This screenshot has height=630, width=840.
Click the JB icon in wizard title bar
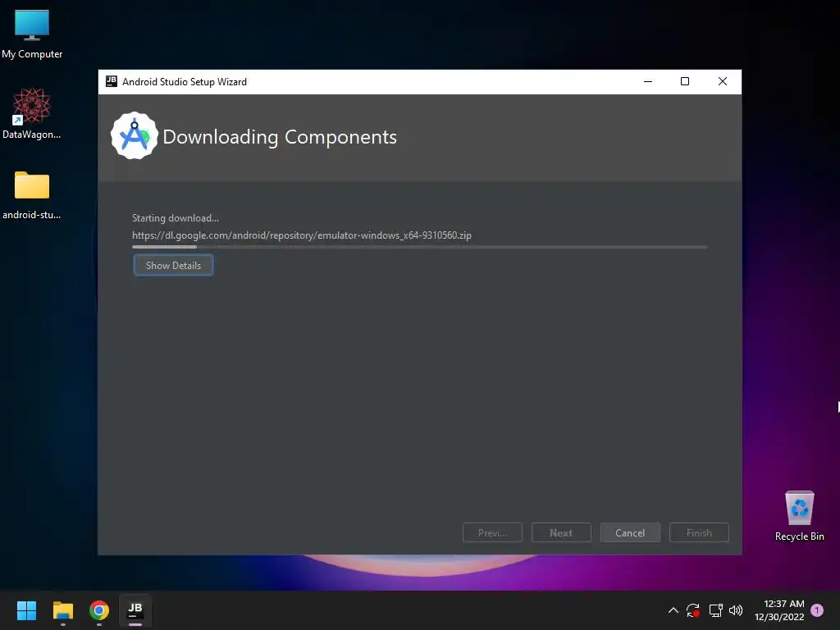[112, 81]
